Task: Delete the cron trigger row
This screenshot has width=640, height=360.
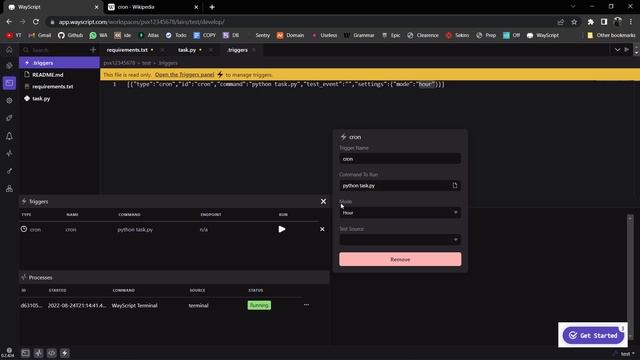Action: coord(322,229)
